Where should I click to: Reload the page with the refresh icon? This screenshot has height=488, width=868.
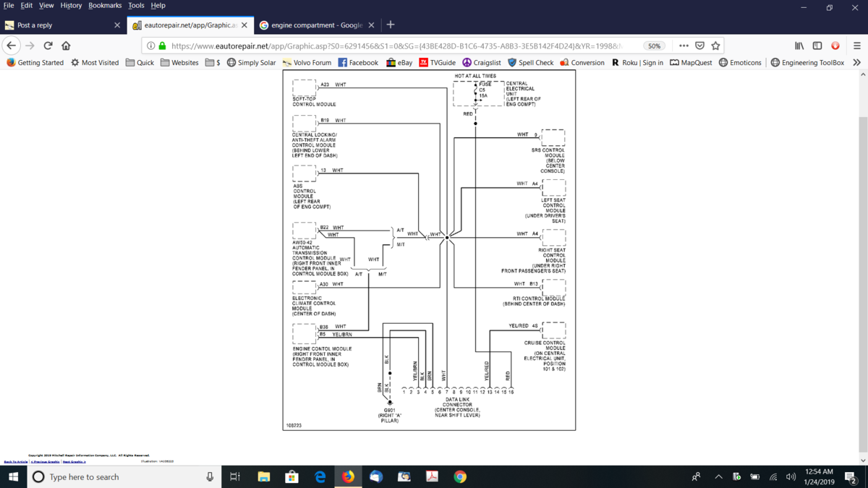(x=48, y=46)
